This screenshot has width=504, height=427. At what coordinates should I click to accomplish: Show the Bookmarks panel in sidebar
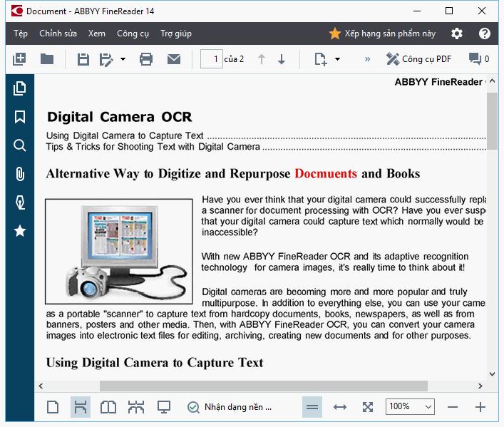point(20,117)
